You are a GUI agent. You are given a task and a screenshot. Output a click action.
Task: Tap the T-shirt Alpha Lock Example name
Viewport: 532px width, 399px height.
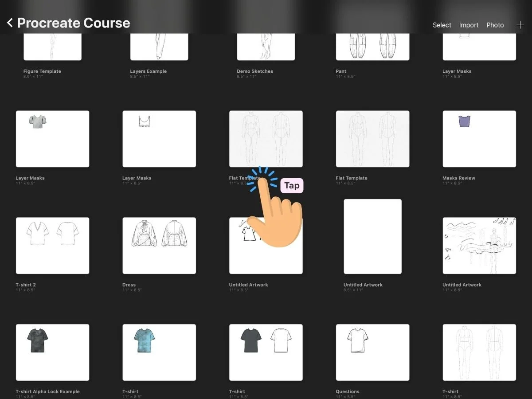tap(48, 392)
